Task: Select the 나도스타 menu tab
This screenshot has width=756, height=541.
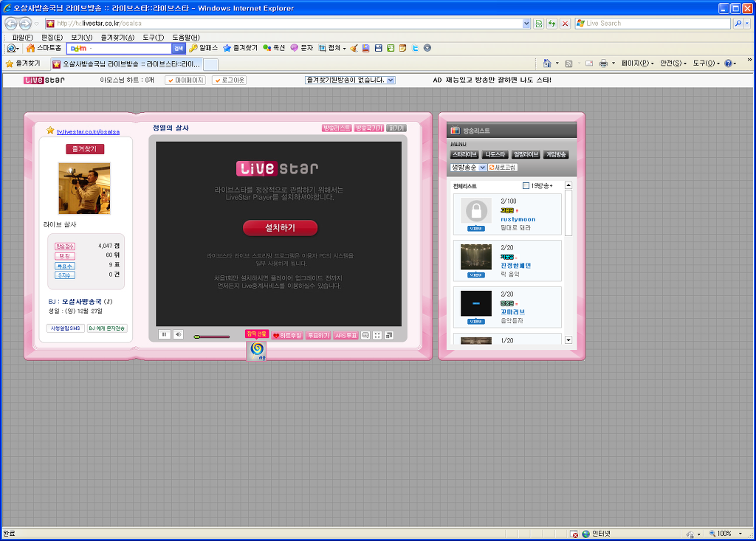Action: click(495, 154)
